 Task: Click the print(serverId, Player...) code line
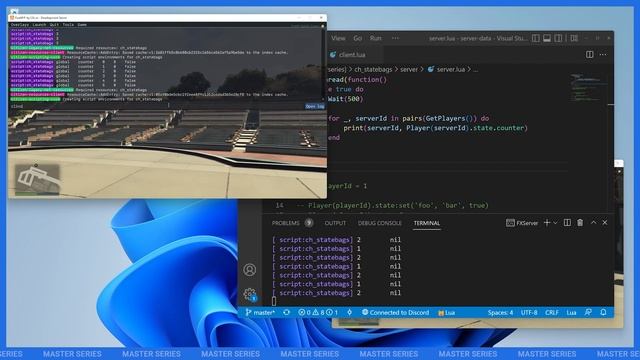point(435,128)
